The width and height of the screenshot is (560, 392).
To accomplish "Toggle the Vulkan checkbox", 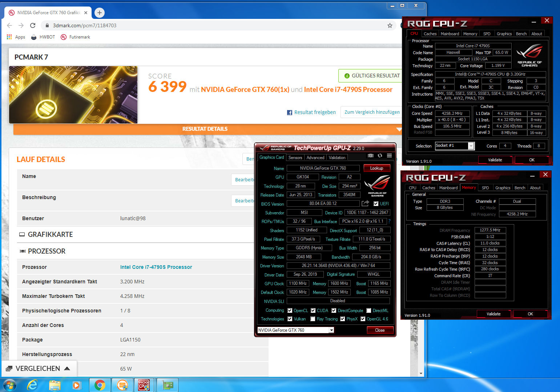I will 290,319.
